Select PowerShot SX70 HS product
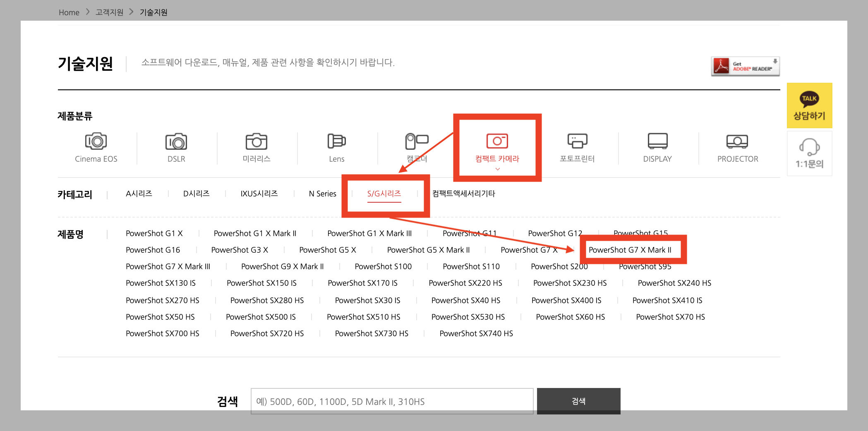 point(671,317)
